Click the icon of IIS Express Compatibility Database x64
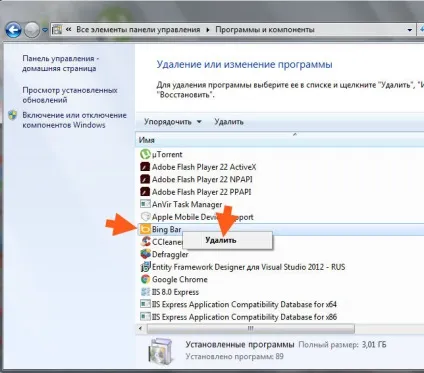This screenshot has width=424, height=373. 145,304
